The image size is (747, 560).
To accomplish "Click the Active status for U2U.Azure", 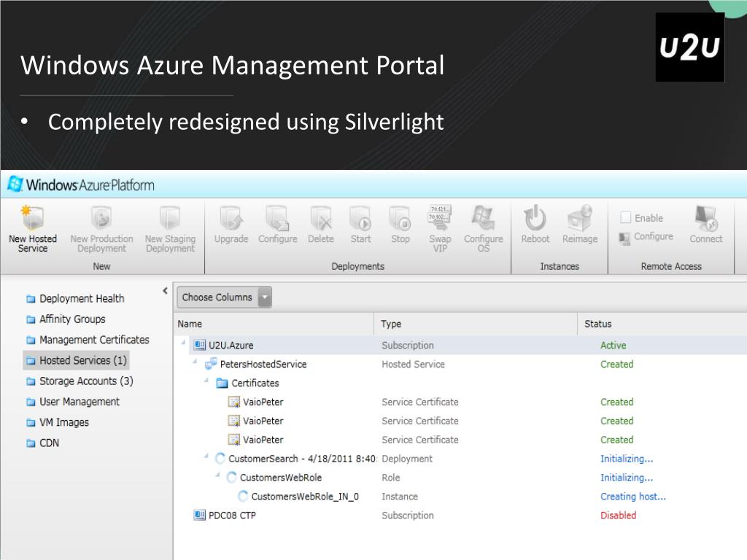I will pyautogui.click(x=613, y=345).
